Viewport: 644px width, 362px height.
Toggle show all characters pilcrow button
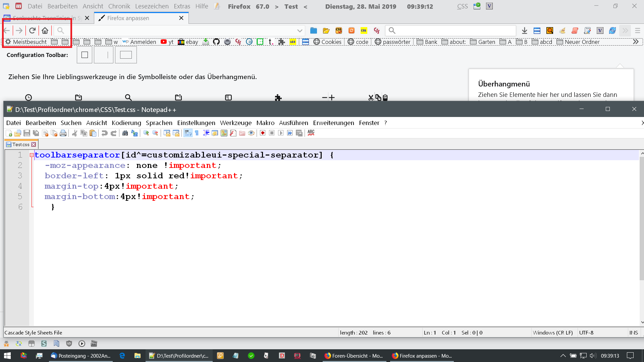[x=197, y=133]
